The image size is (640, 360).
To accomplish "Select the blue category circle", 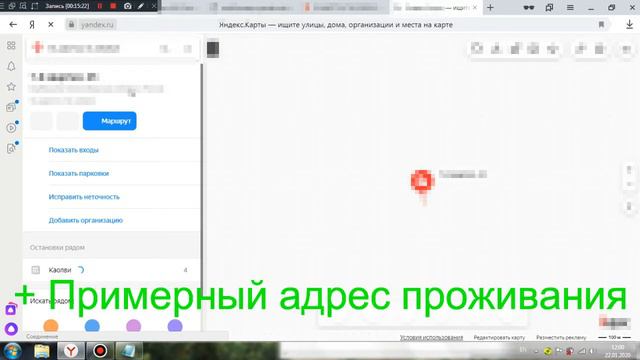I will pos(92,326).
